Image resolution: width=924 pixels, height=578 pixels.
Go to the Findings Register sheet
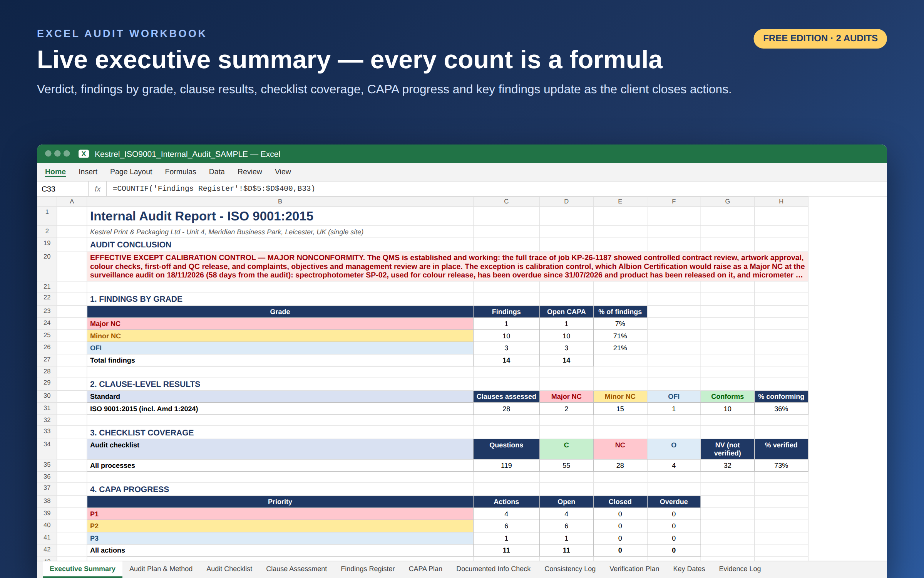coord(368,569)
